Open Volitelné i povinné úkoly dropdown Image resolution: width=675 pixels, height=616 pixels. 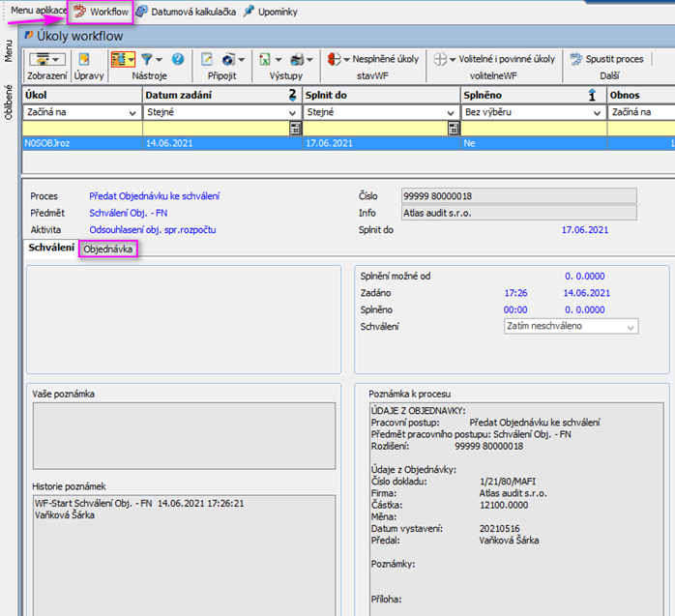pyautogui.click(x=494, y=59)
